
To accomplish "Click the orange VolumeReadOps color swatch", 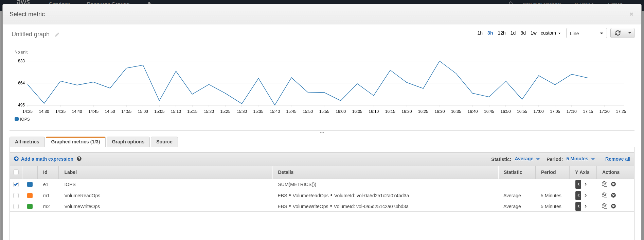I will click(x=30, y=196).
